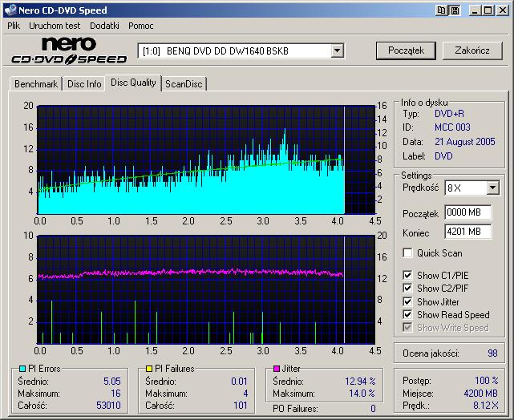
Task: Click the Nero application icon in title bar
Action: tap(10, 10)
